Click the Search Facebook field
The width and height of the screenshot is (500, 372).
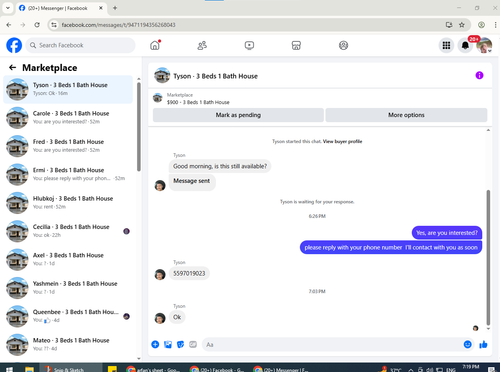click(80, 45)
